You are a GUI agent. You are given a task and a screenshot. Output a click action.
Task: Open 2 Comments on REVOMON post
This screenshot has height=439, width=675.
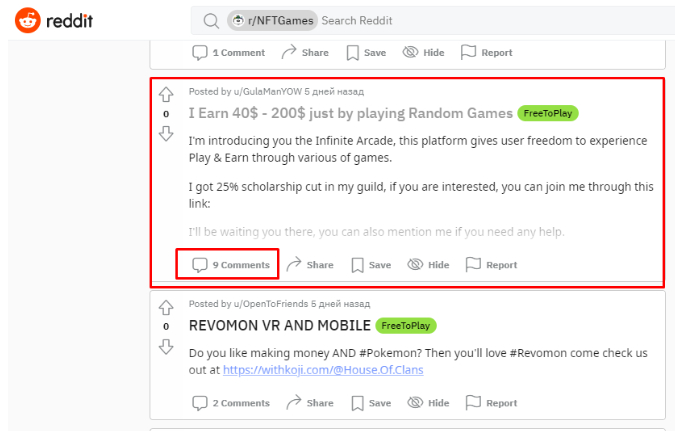[230, 403]
